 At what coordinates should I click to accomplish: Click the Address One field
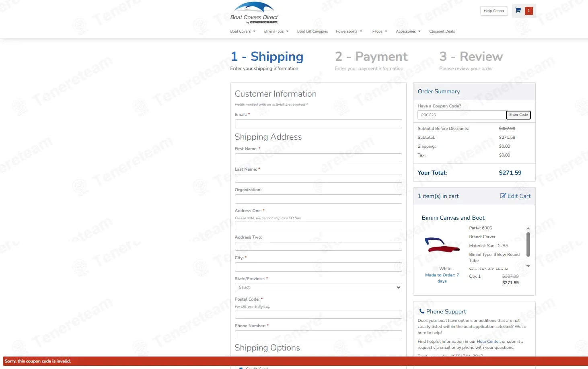click(x=318, y=225)
